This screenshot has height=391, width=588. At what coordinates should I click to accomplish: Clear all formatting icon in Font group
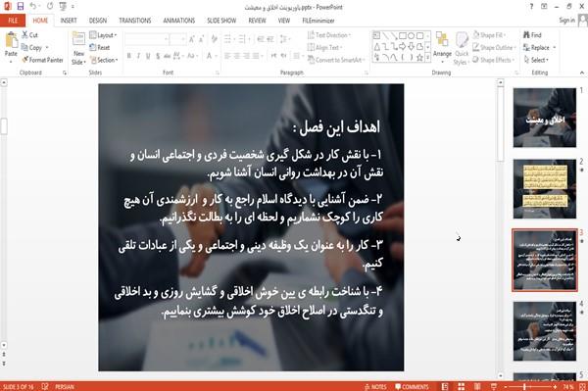point(214,39)
